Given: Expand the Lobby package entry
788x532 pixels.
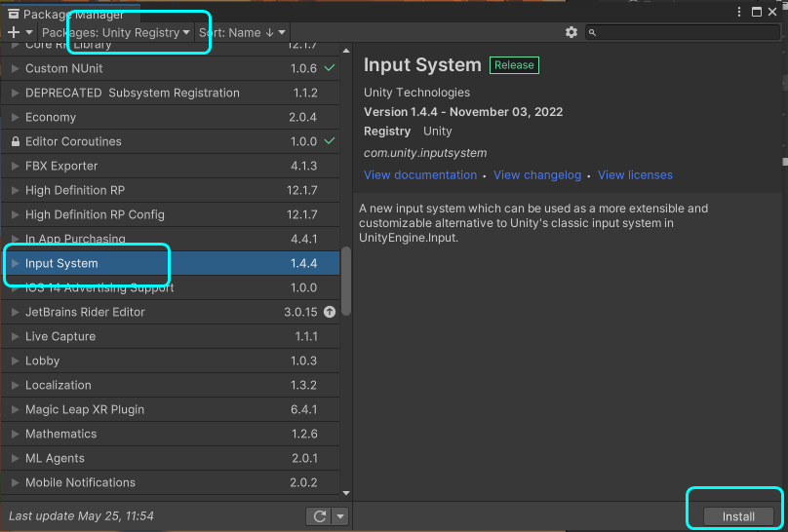Looking at the screenshot, I should (x=15, y=361).
